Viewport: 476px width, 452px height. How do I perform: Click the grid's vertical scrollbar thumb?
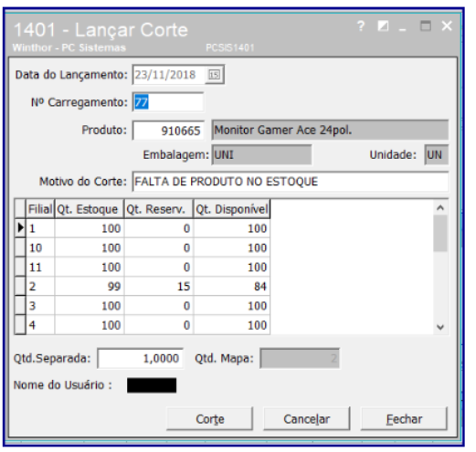[440, 233]
